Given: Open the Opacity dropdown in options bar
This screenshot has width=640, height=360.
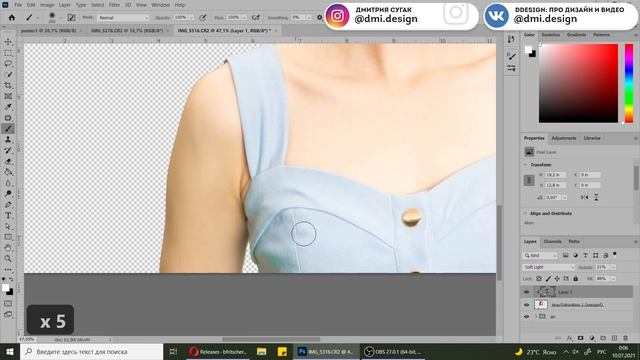Looking at the screenshot, I should point(191,18).
